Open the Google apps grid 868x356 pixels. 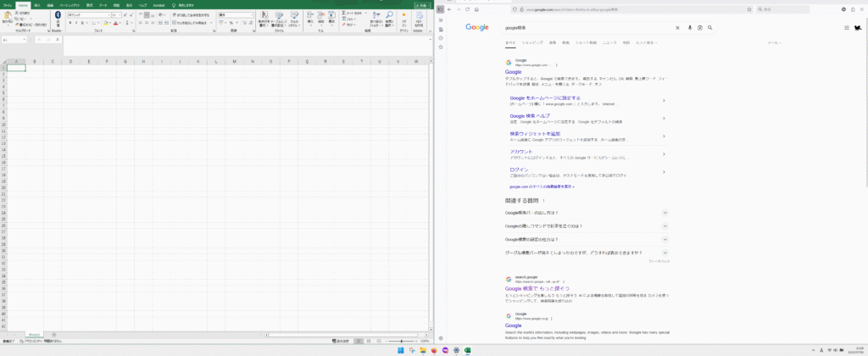[x=847, y=28]
